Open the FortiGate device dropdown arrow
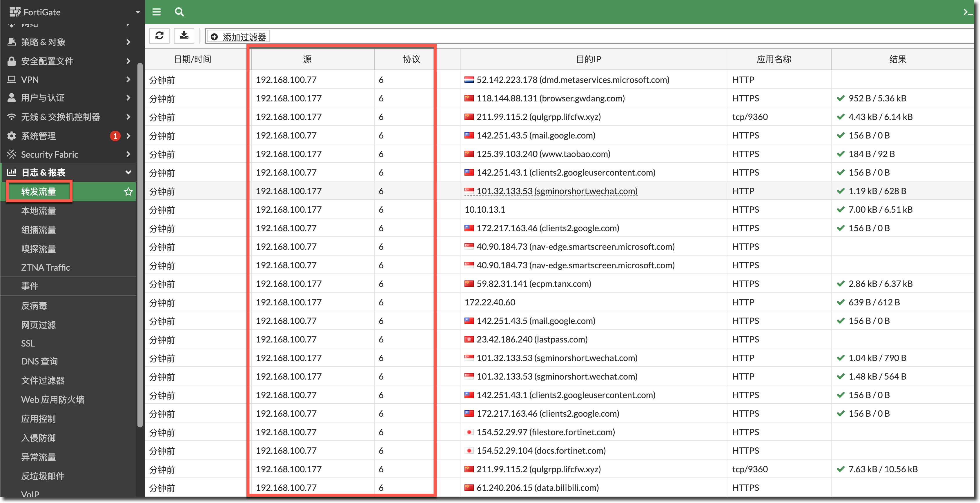 (x=138, y=12)
